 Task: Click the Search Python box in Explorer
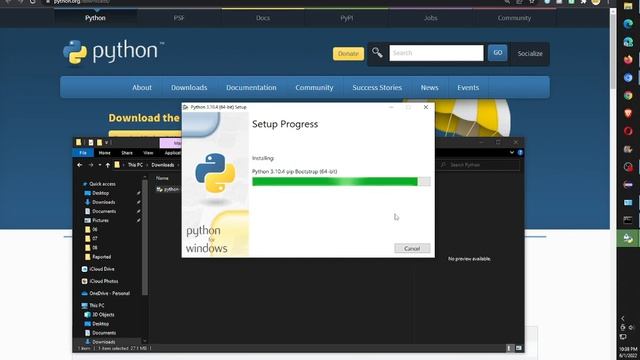point(478,165)
